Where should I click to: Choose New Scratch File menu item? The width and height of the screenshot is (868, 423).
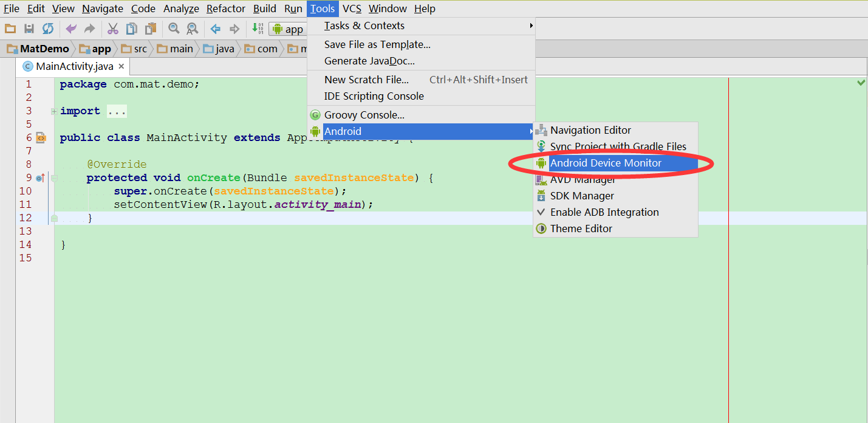point(421,80)
